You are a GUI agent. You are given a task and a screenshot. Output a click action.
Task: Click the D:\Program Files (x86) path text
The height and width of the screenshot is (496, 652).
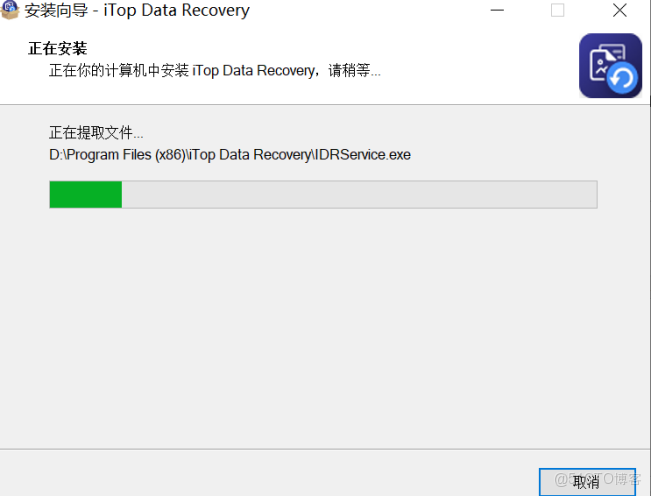click(x=117, y=155)
